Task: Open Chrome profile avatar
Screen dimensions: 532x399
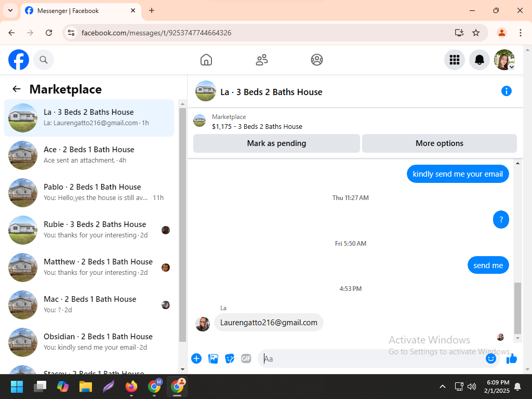Action: click(501, 33)
